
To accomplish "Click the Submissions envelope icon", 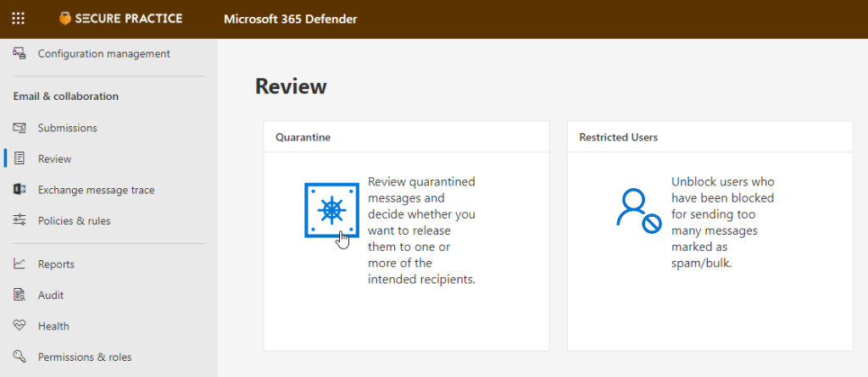I will pyautogui.click(x=19, y=128).
